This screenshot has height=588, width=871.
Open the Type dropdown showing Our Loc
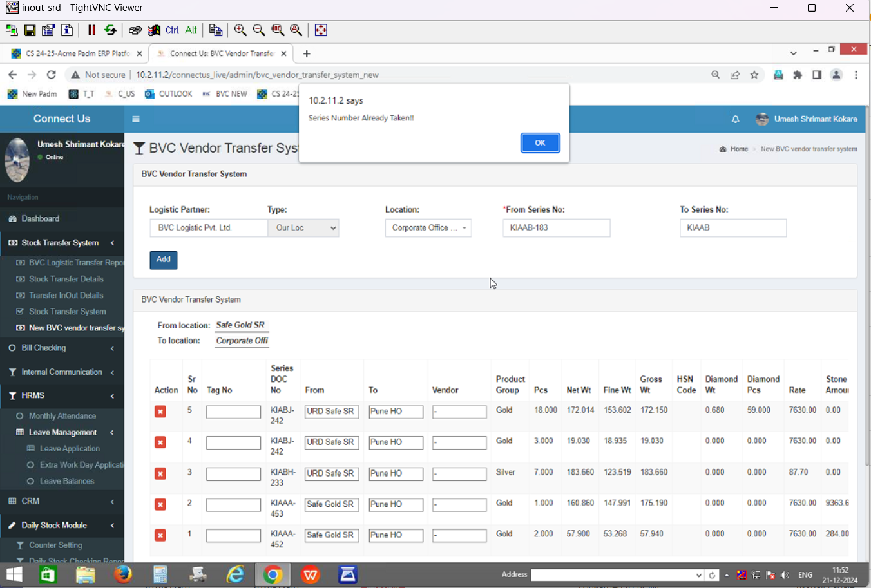click(x=303, y=228)
